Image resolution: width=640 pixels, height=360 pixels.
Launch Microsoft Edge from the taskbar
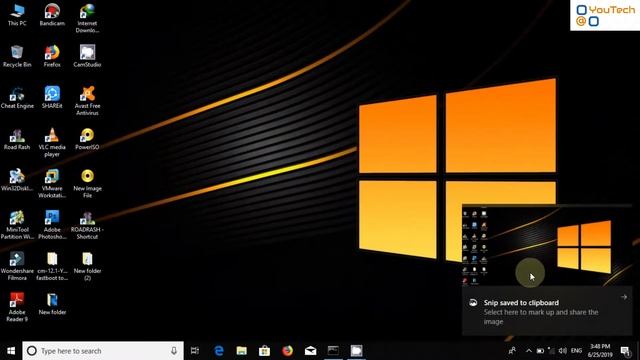click(x=219, y=351)
